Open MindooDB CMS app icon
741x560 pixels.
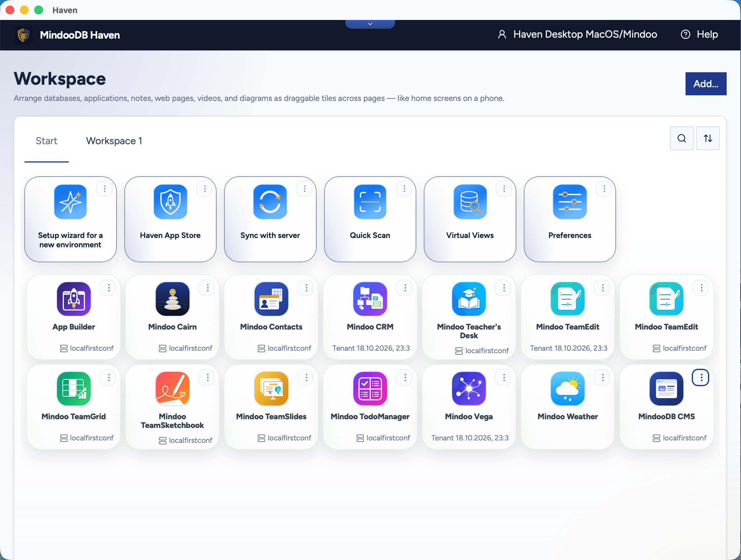click(667, 388)
